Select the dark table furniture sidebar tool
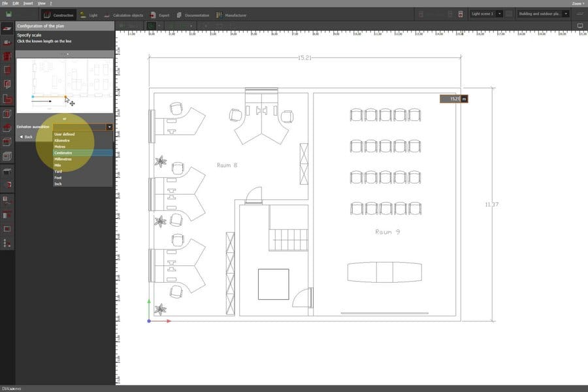 pos(7,171)
